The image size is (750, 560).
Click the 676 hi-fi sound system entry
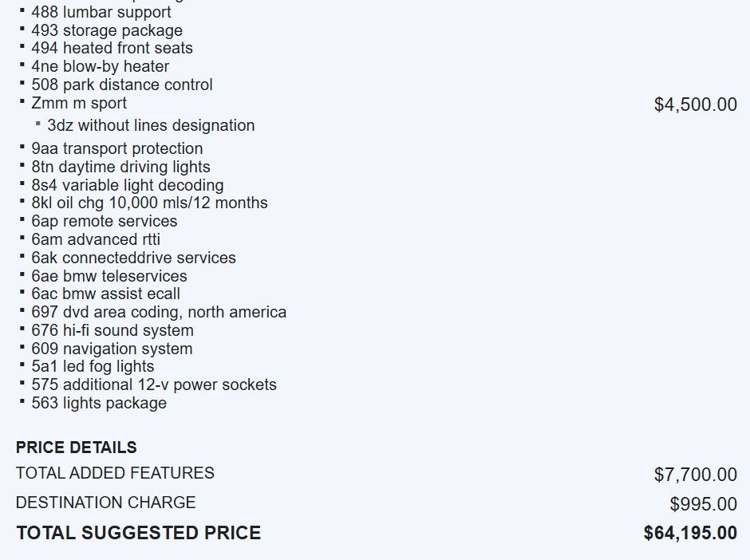112,330
